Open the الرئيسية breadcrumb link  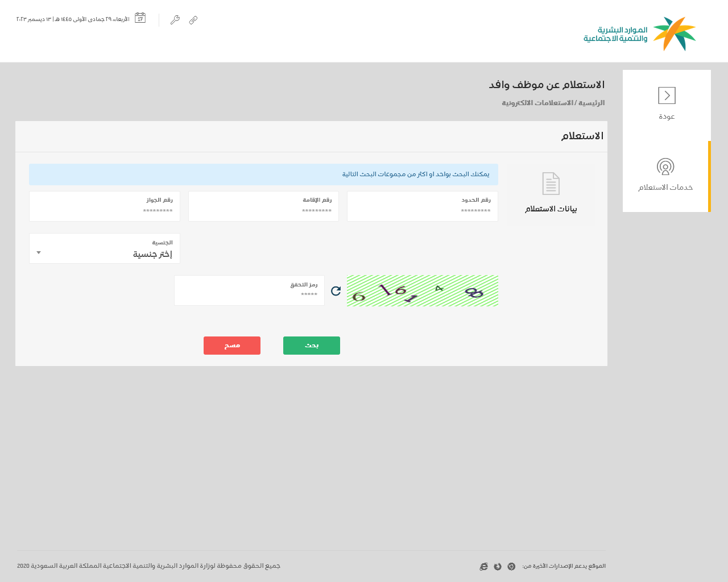(591, 103)
